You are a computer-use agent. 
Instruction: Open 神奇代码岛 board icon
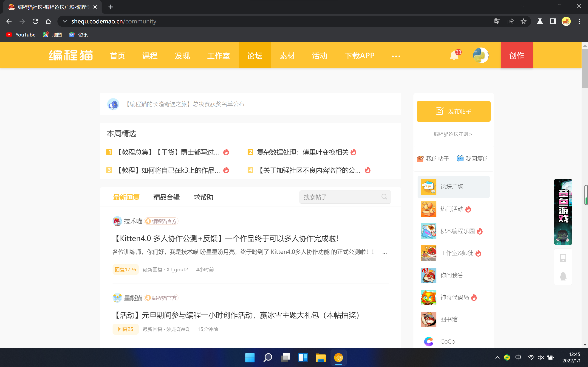[x=428, y=297]
